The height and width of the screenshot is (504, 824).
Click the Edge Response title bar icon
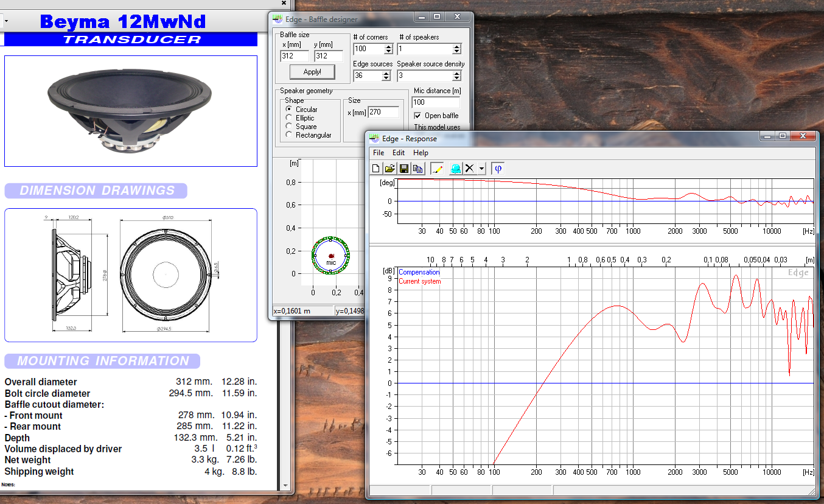374,139
